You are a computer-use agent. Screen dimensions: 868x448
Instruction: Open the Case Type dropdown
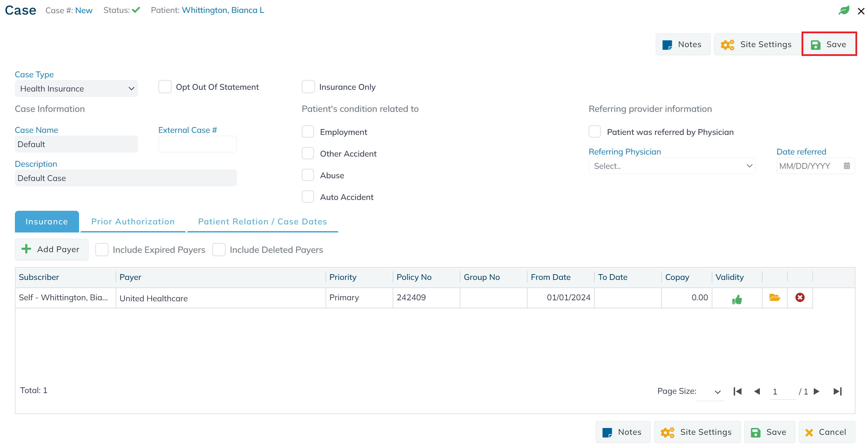pyautogui.click(x=76, y=88)
